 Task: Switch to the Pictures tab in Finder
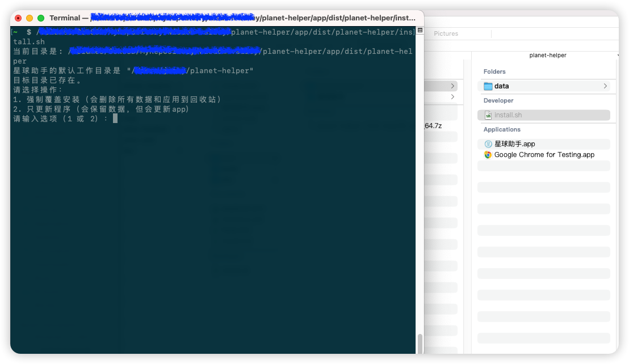[x=446, y=33]
